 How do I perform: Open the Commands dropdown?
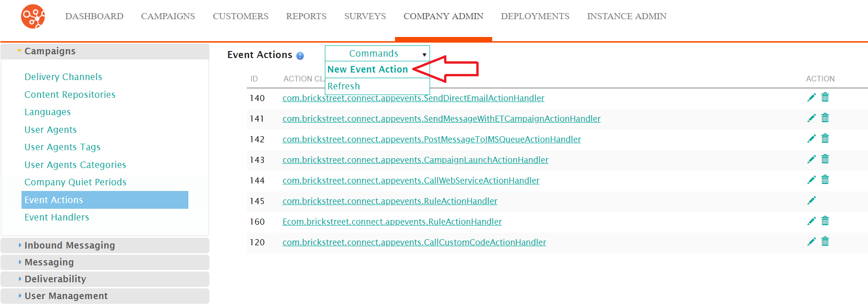[x=377, y=53]
